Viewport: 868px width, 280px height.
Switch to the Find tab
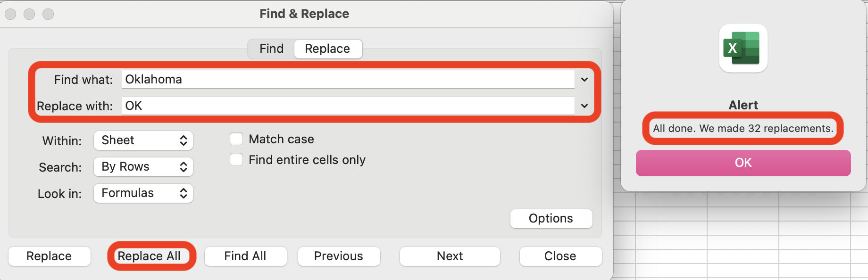tap(271, 49)
